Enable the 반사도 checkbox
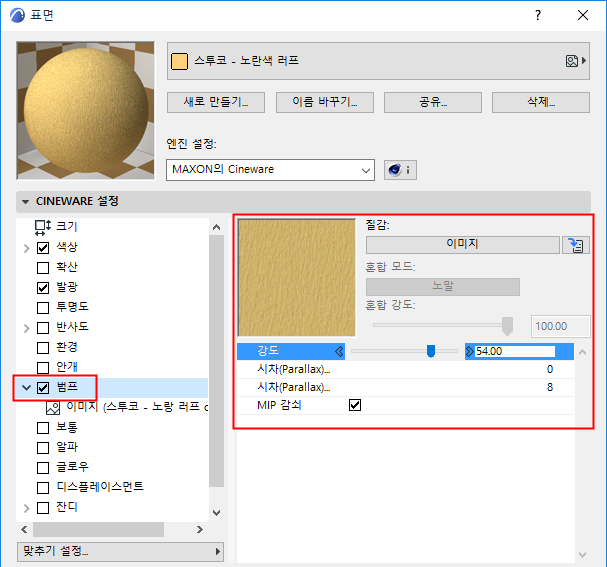Screen dimensions: 607x567 click(x=43, y=328)
